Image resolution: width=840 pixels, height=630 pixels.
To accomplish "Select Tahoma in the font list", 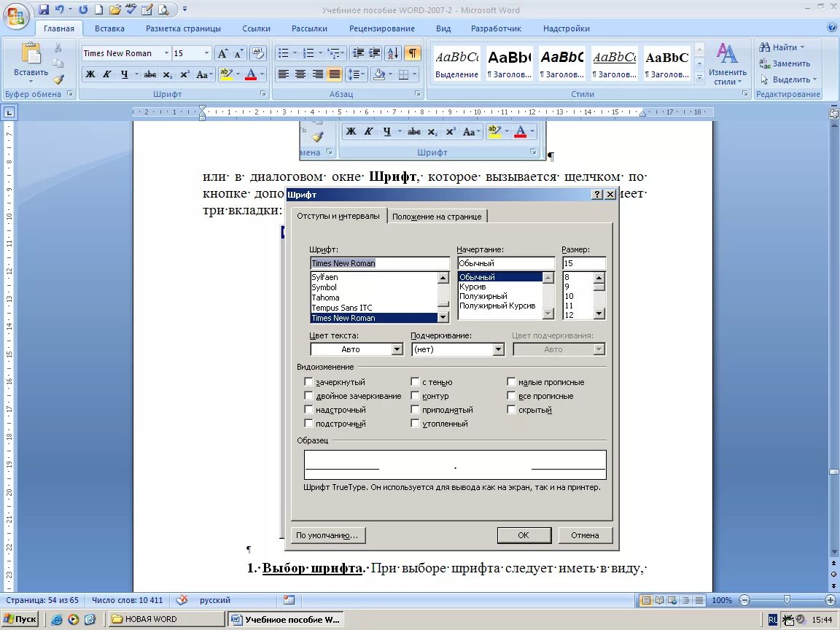I will (x=374, y=297).
